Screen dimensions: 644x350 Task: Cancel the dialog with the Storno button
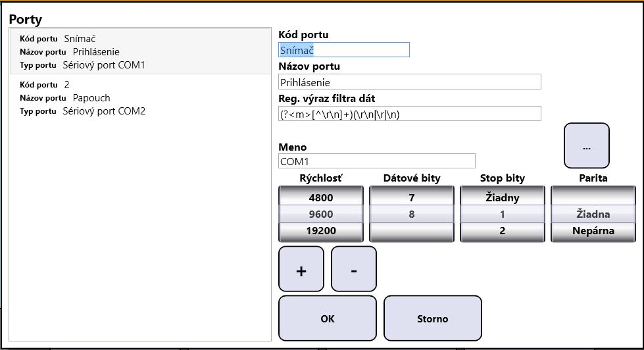pyautogui.click(x=432, y=318)
